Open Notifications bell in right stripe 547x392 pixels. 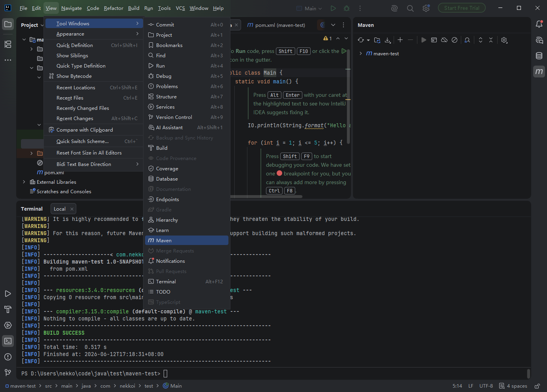coord(539,24)
